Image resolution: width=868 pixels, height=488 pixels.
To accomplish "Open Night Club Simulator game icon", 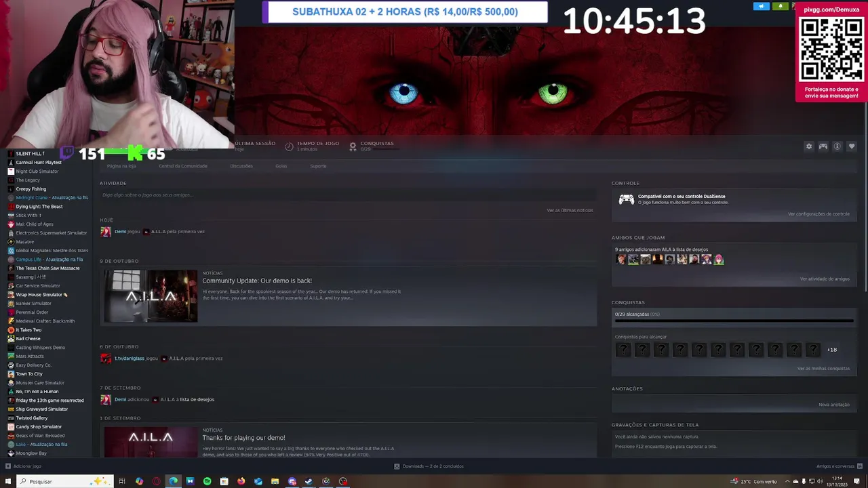I will click(11, 171).
